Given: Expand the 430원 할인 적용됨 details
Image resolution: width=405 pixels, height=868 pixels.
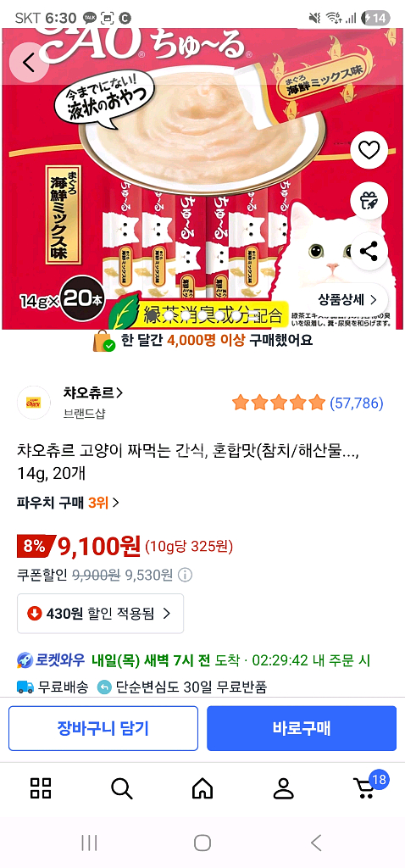Looking at the screenshot, I should (100, 614).
